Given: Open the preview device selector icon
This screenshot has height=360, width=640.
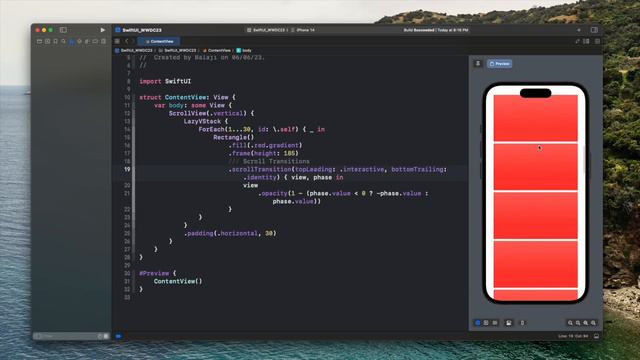Looking at the screenshot, I should [x=522, y=323].
